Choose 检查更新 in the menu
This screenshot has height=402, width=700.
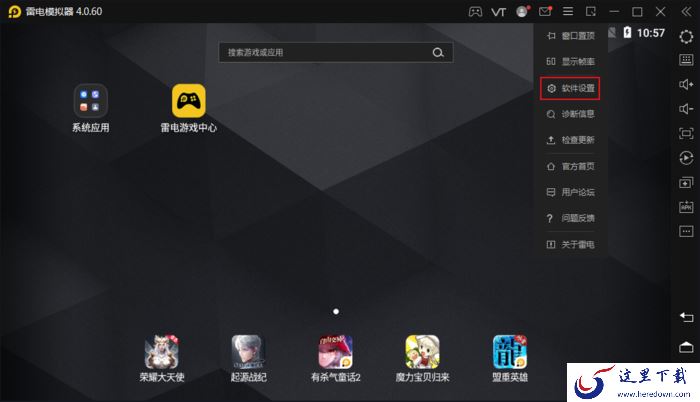[571, 140]
